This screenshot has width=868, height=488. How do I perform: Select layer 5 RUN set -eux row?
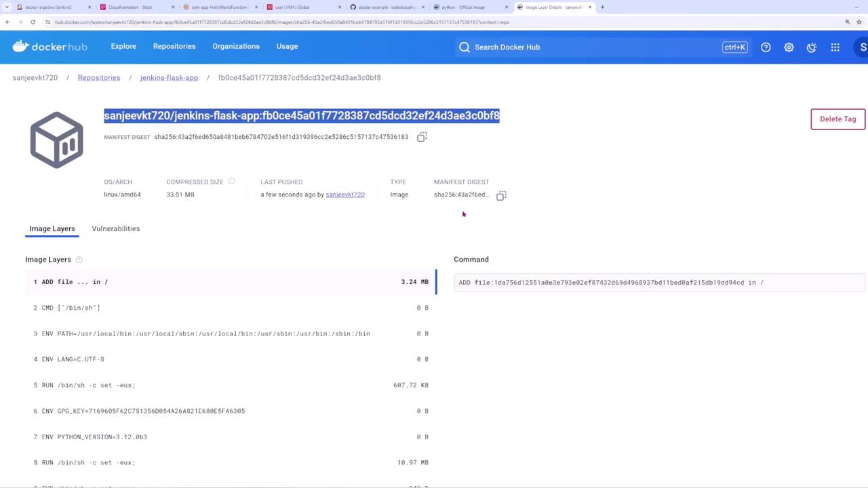231,385
